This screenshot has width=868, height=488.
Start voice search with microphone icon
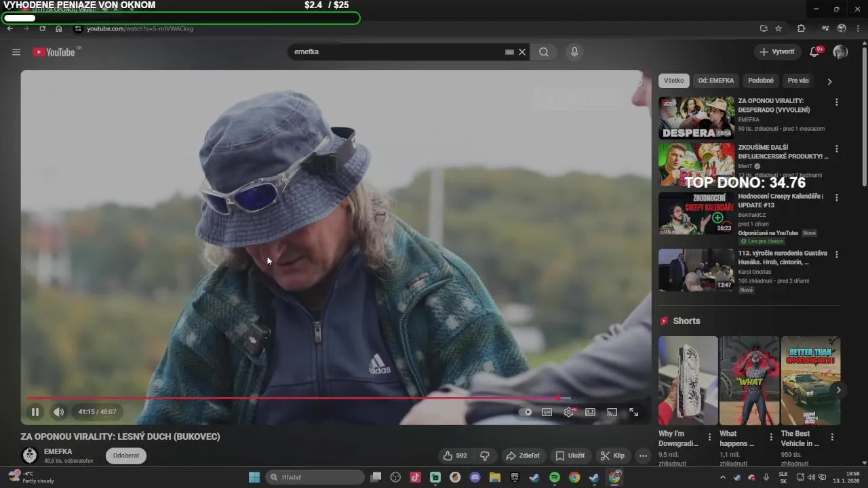point(574,52)
